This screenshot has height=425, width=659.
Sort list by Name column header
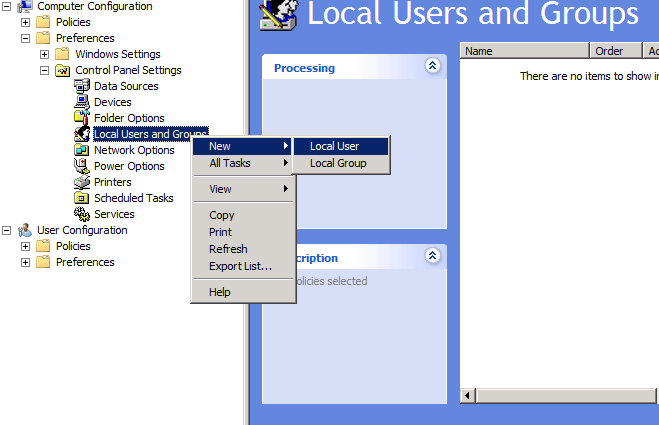click(523, 51)
